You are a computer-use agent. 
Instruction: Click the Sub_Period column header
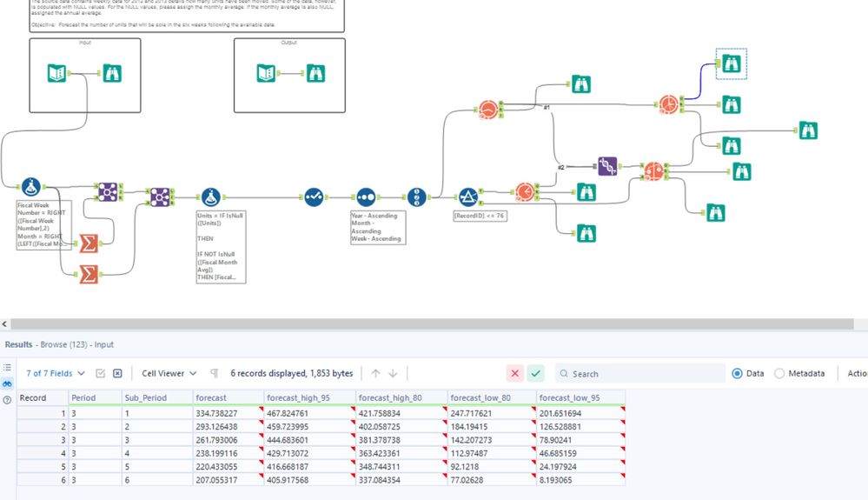(x=157, y=397)
